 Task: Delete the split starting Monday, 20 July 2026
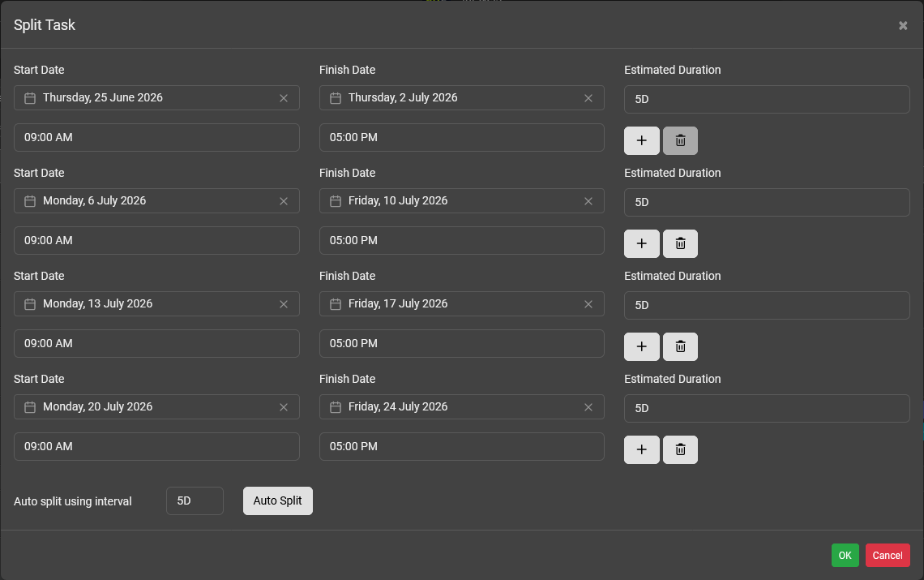pos(680,449)
